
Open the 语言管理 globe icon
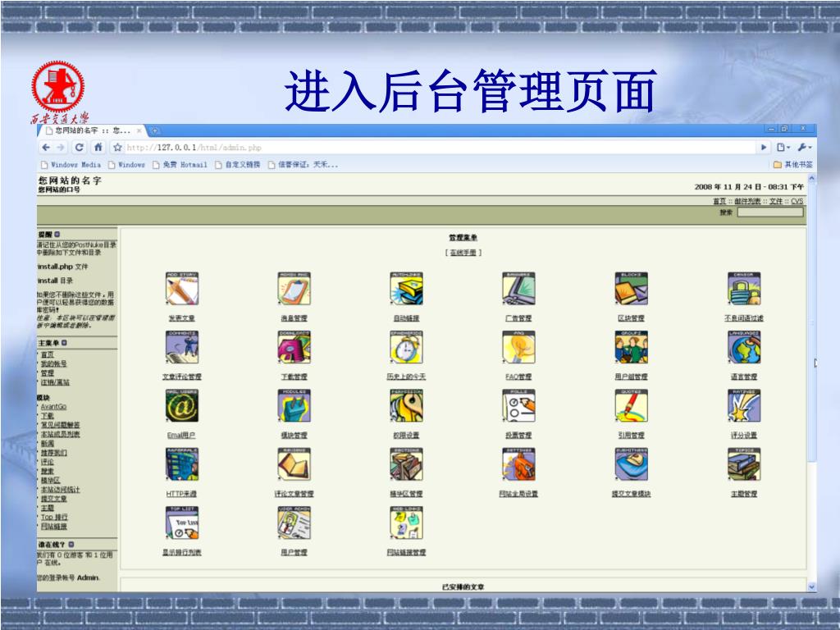[x=744, y=347]
